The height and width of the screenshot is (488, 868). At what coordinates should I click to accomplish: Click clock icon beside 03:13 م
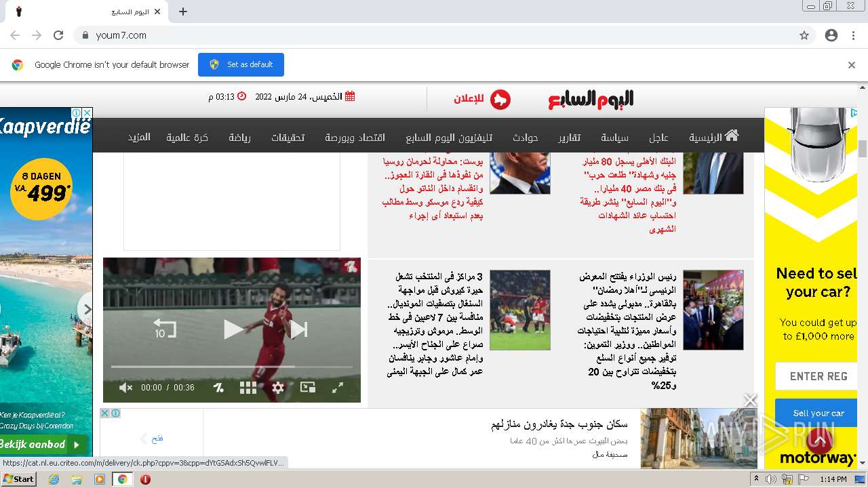(x=241, y=96)
